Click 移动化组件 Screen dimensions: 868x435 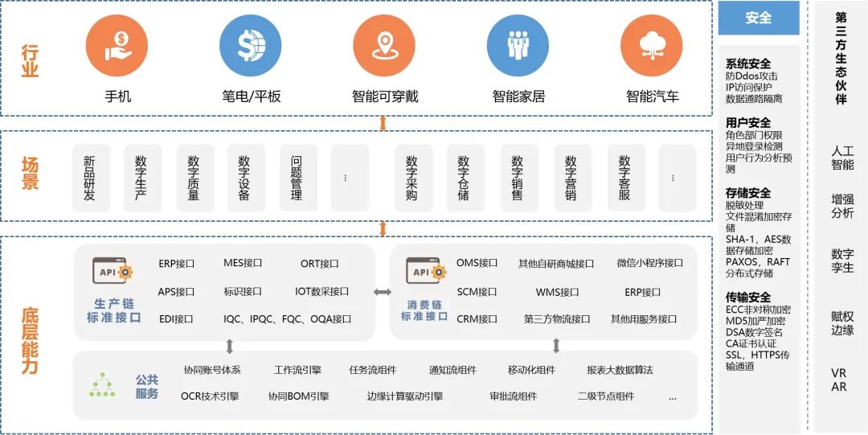[531, 370]
